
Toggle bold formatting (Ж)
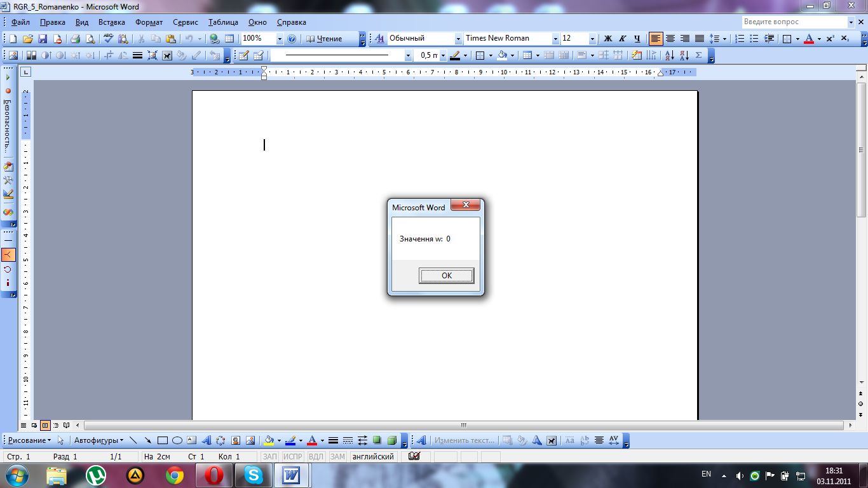click(x=607, y=39)
